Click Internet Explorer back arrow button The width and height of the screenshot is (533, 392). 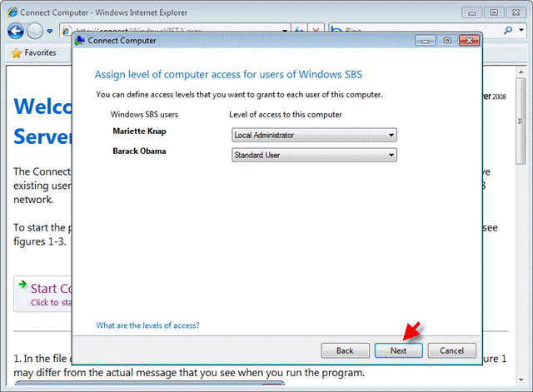pyautogui.click(x=16, y=32)
